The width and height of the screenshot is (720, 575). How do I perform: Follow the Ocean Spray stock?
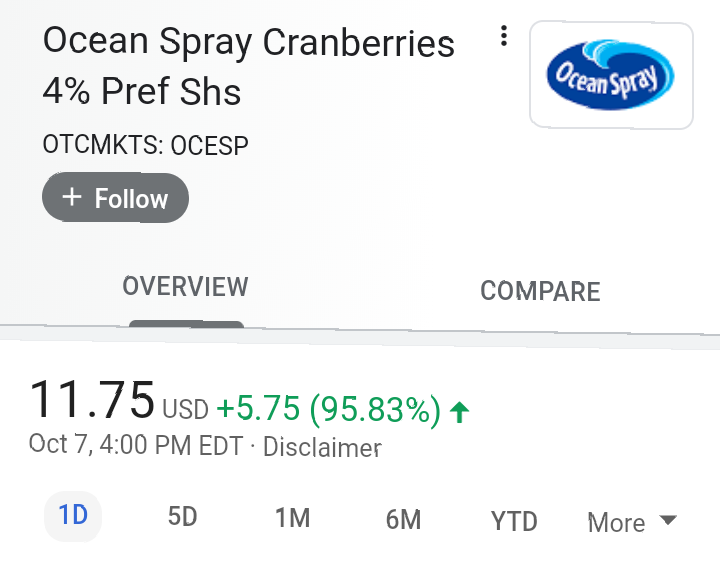pos(115,198)
